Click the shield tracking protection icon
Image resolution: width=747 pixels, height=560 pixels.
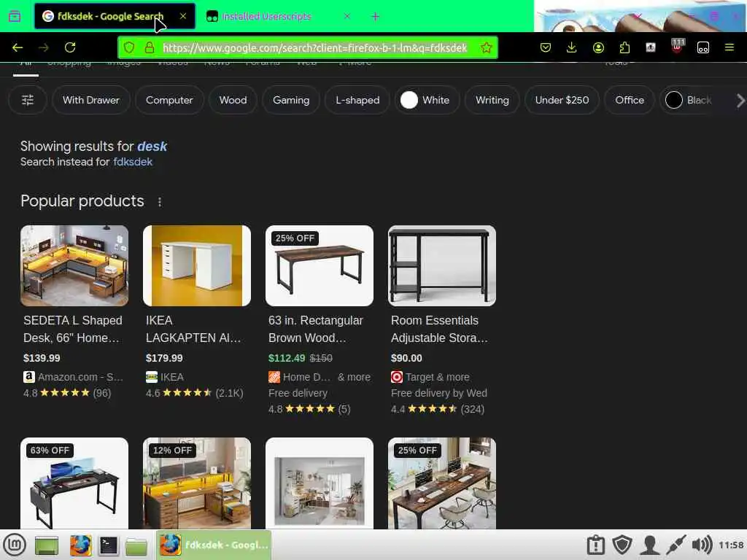(x=129, y=47)
